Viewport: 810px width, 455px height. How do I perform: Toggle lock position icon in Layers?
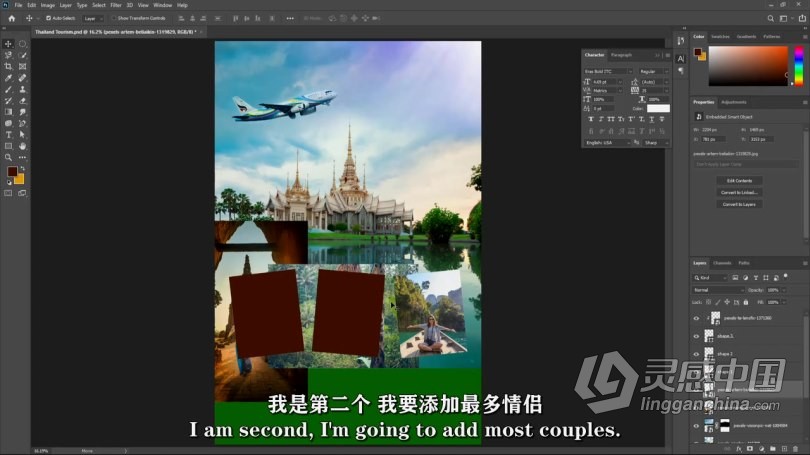pyautogui.click(x=727, y=302)
